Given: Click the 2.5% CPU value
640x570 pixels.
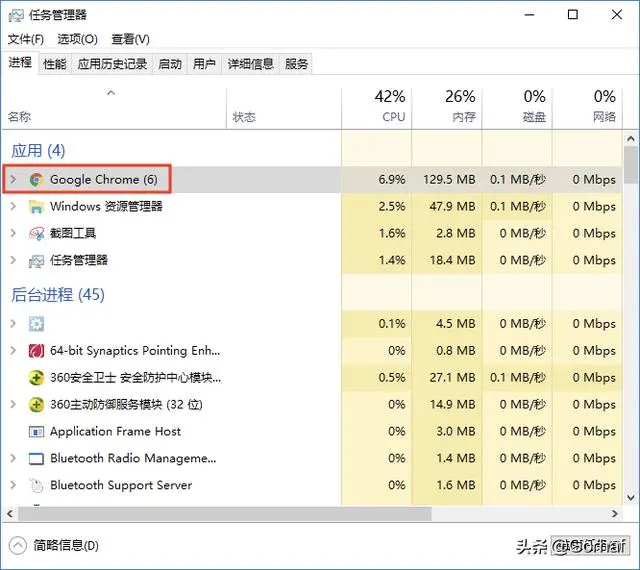Looking at the screenshot, I should coord(392,207).
